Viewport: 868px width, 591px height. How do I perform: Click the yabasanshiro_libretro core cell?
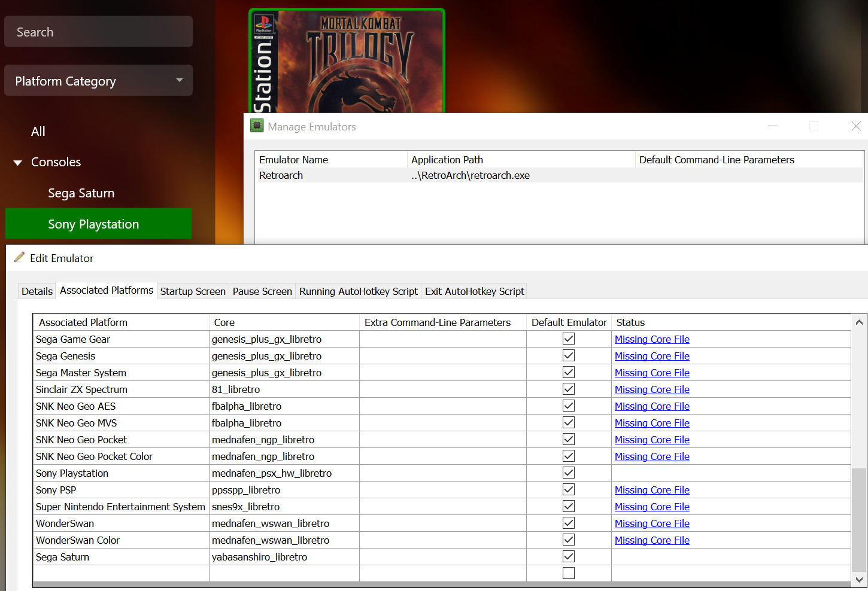[x=284, y=557]
